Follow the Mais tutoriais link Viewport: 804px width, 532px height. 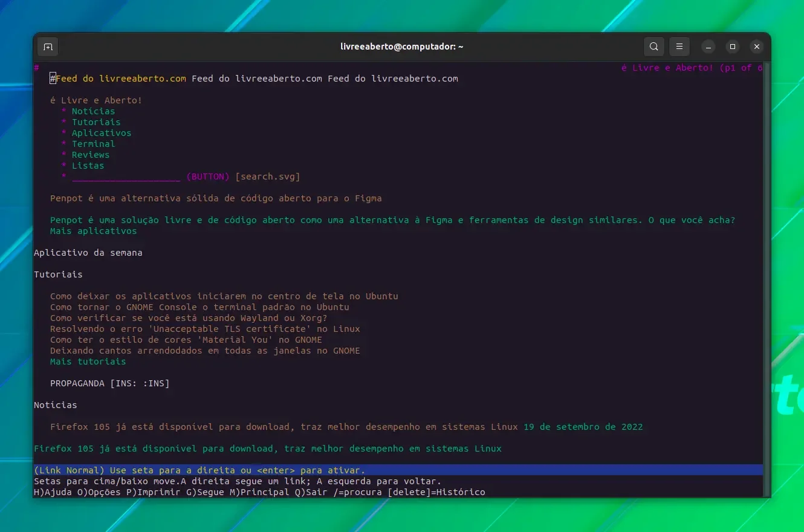[88, 362]
